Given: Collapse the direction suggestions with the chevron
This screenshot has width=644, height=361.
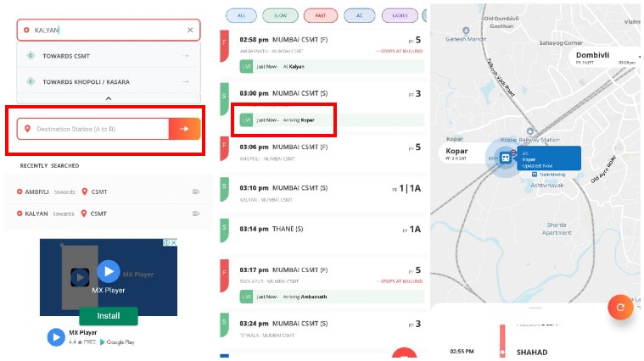Looking at the screenshot, I should (109, 98).
